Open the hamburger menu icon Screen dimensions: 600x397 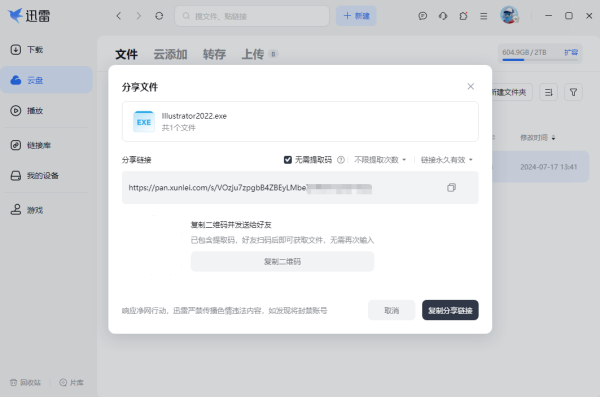484,16
